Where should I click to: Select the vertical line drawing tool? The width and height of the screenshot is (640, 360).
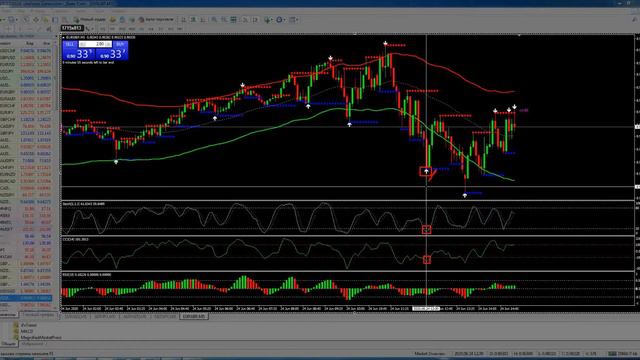[19, 29]
